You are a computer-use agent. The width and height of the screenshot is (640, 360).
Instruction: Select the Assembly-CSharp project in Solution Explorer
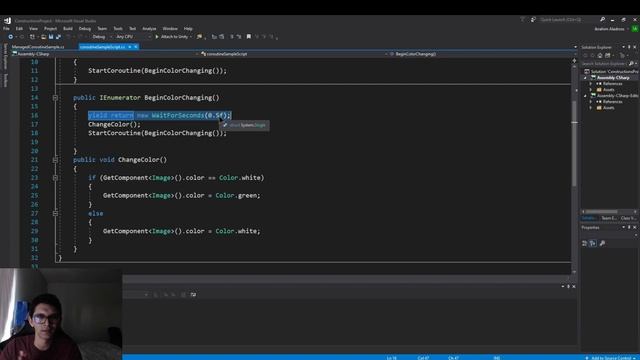click(613, 78)
